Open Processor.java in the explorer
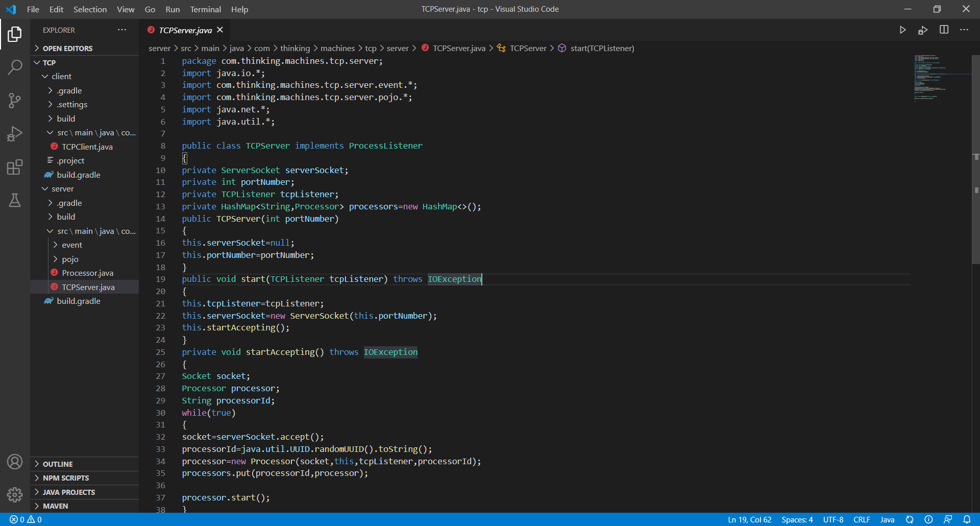 pyautogui.click(x=85, y=273)
